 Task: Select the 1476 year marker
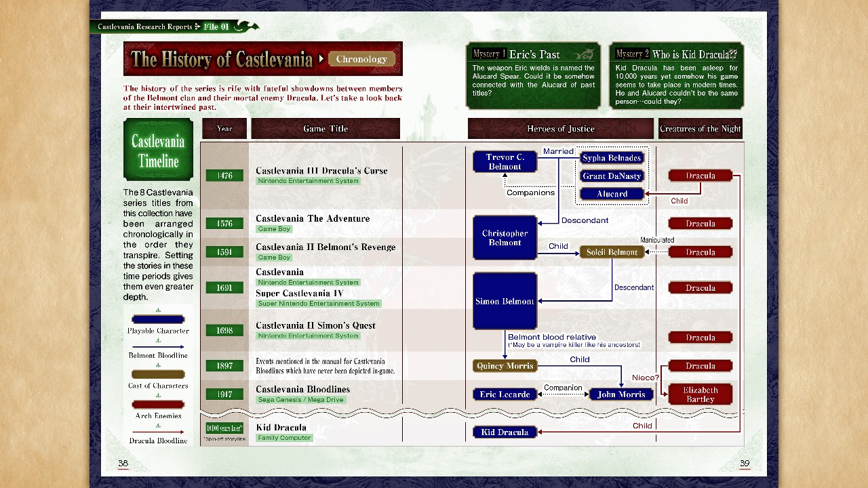point(224,176)
